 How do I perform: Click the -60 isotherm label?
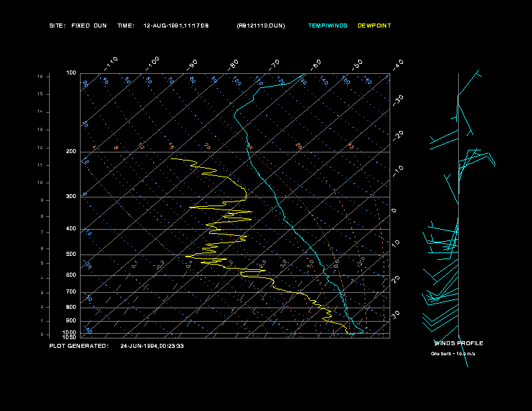click(x=315, y=65)
